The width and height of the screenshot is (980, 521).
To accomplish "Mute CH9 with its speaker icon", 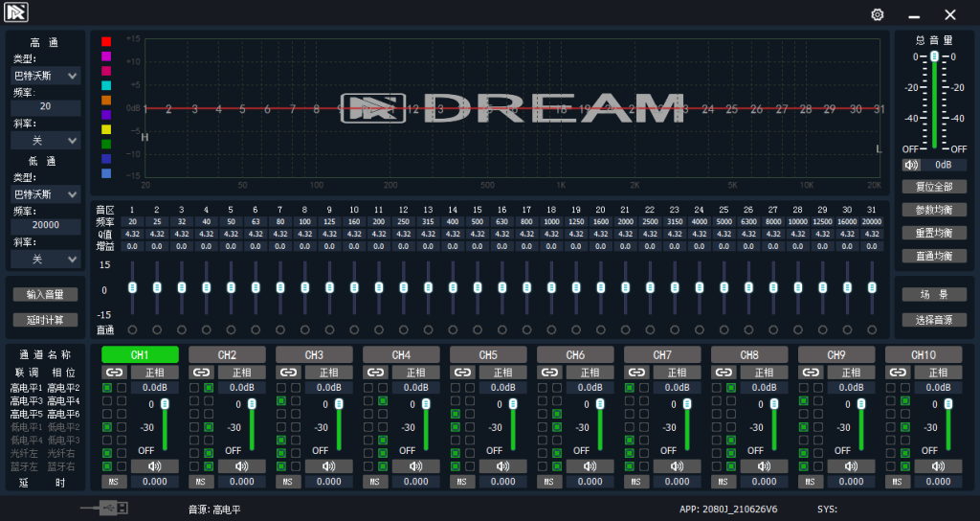I will pos(851,466).
